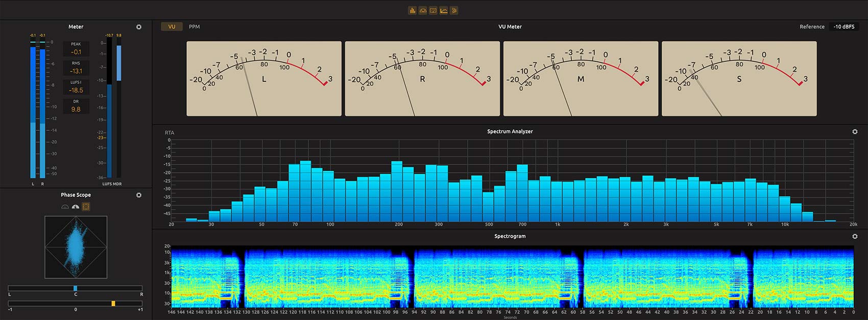The width and height of the screenshot is (868, 320).
Task: Select the half-circle polar scope mode
Action: pos(65,207)
